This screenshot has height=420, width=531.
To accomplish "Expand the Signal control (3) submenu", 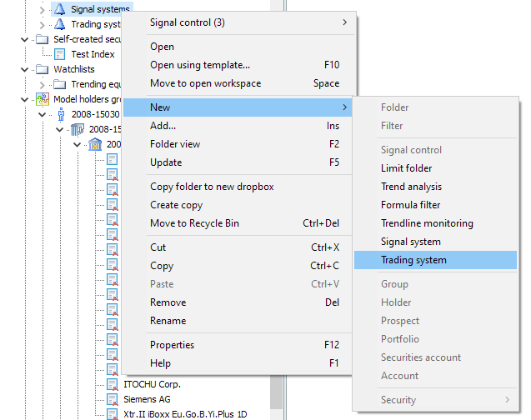I will 344,22.
